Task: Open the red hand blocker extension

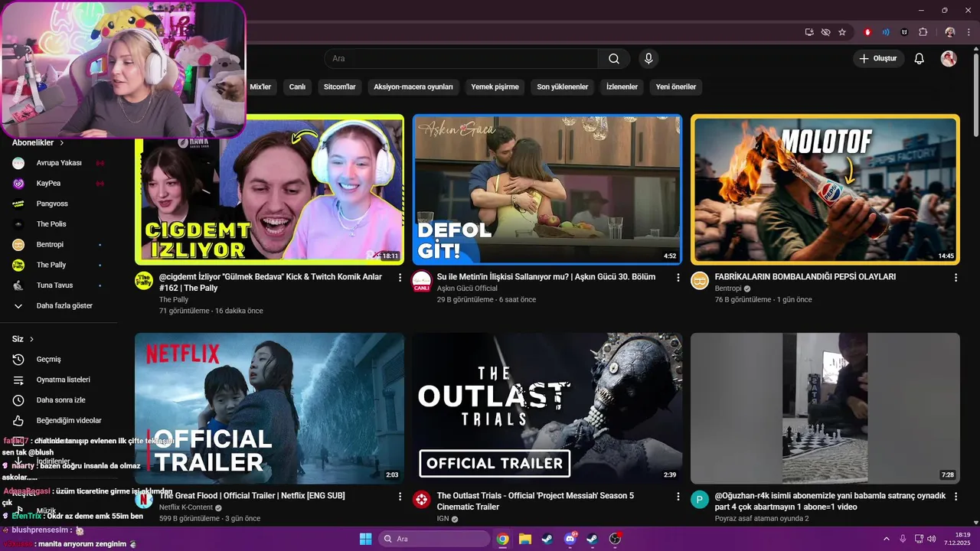Action: coord(867,32)
